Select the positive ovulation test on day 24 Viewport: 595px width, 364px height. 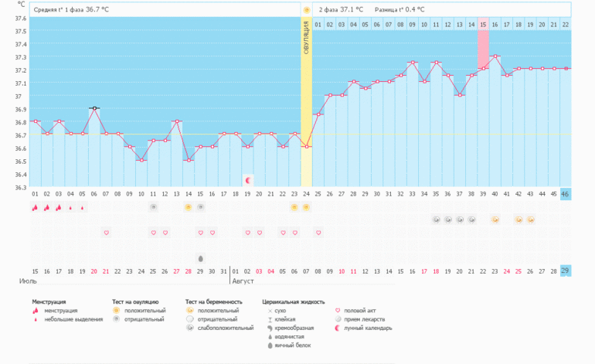click(x=306, y=207)
